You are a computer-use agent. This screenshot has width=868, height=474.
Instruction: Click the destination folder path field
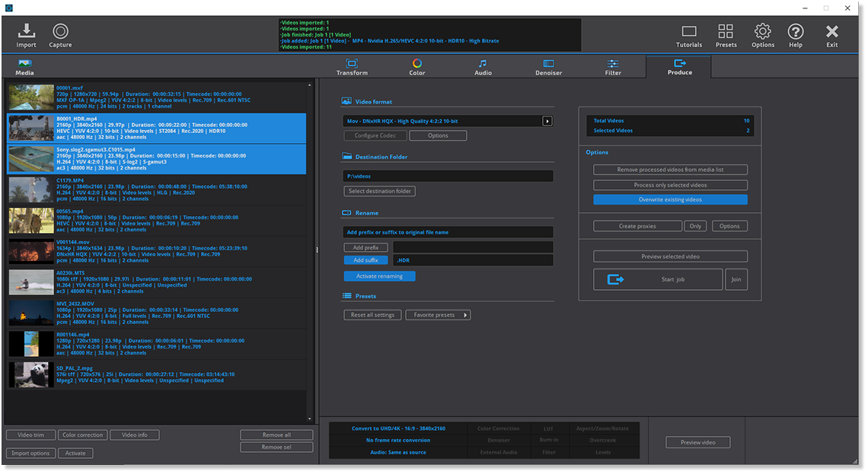click(448, 177)
